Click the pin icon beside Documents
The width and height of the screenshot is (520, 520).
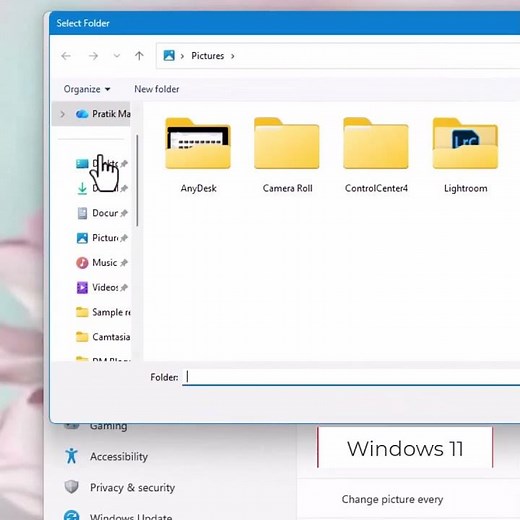pos(124,213)
